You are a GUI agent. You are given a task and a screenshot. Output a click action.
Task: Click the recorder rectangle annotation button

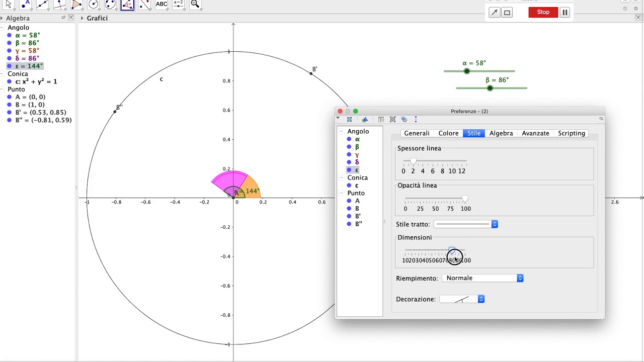507,13
